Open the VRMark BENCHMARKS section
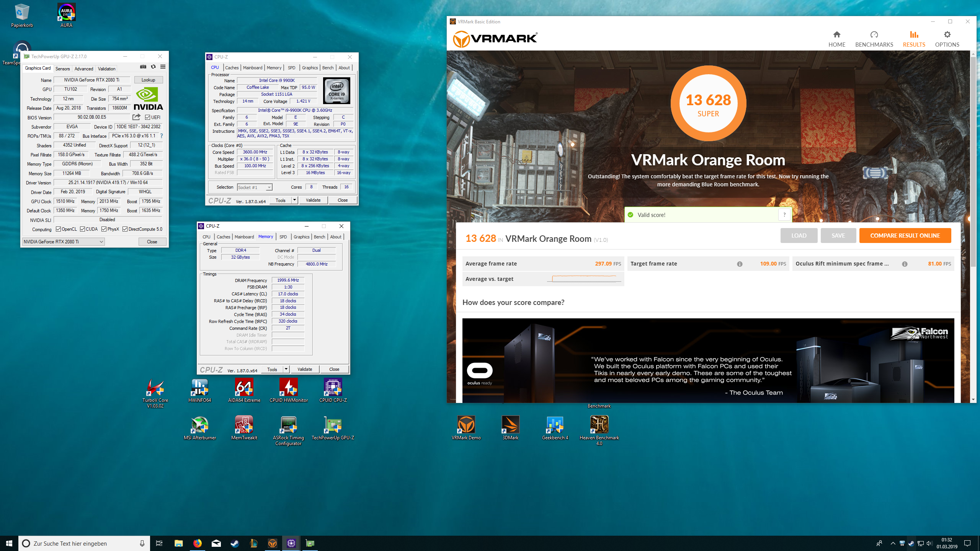Viewport: 980px width, 551px height. pyautogui.click(x=874, y=39)
